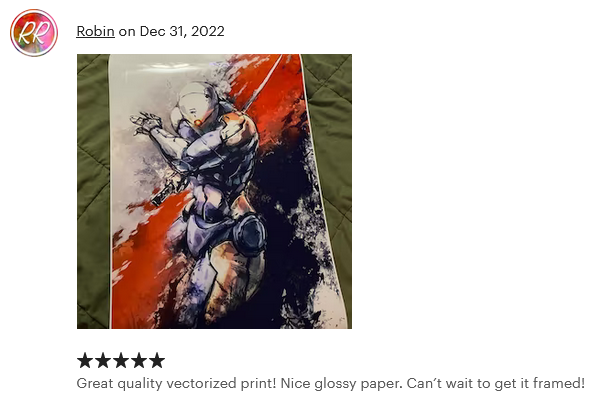Viewport: 614px width, 400px height.
Task: Click the review date Dec 31, 2022
Action: click(182, 31)
